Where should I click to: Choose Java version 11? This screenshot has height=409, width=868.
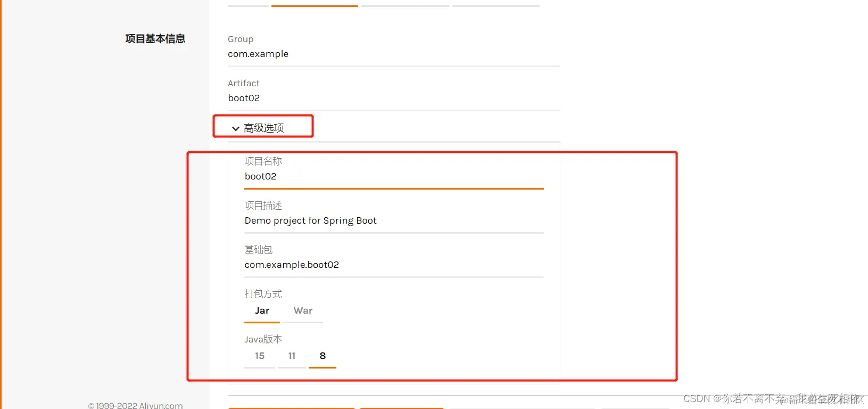tap(292, 356)
